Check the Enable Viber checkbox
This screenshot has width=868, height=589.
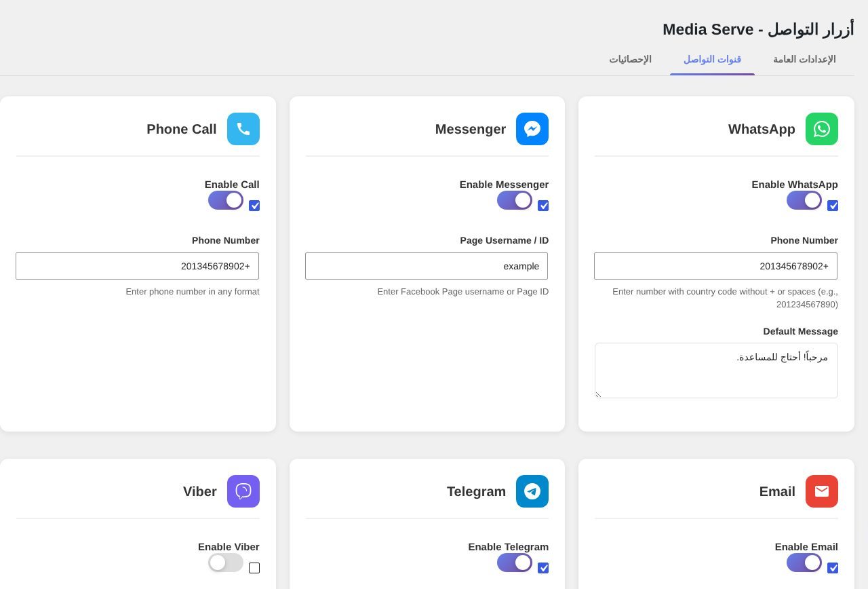[x=254, y=568]
